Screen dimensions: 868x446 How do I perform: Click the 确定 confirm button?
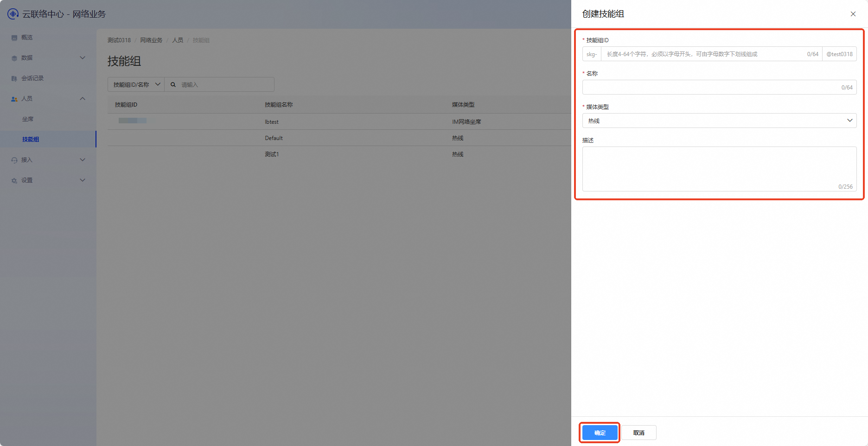[600, 433]
